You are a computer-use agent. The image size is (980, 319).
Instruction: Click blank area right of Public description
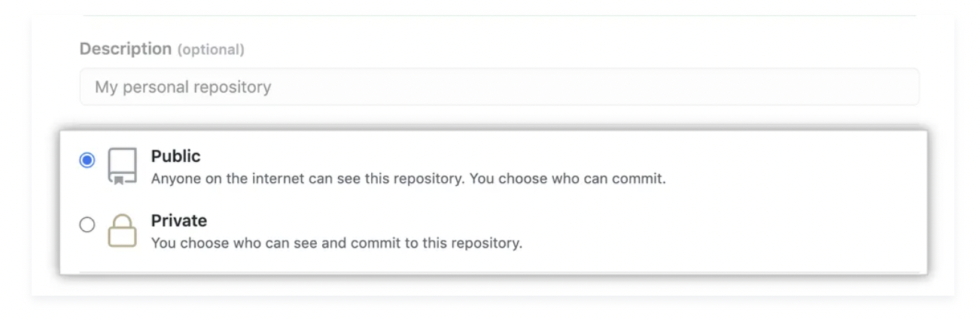click(790, 180)
